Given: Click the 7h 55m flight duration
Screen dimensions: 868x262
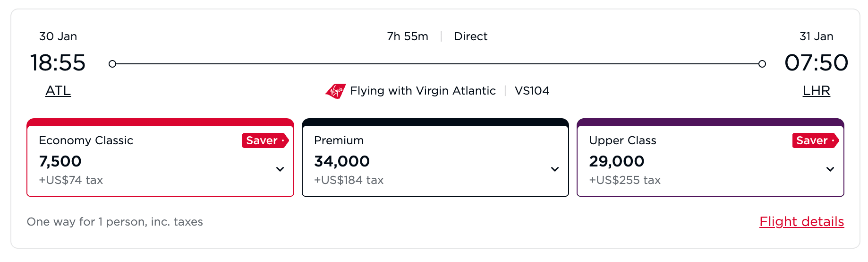Looking at the screenshot, I should coord(408,36).
